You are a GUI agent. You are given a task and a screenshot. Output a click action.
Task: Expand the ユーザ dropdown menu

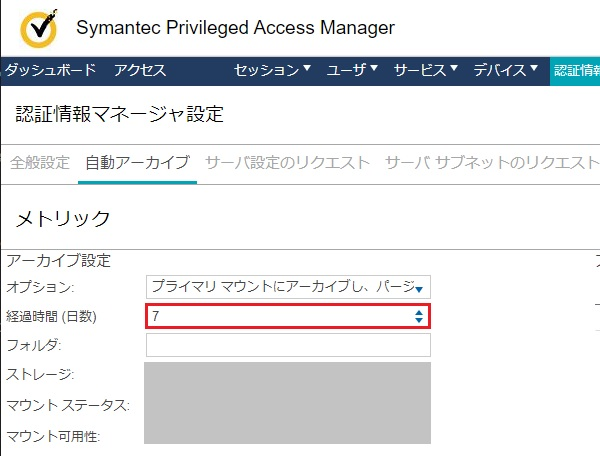tap(352, 70)
